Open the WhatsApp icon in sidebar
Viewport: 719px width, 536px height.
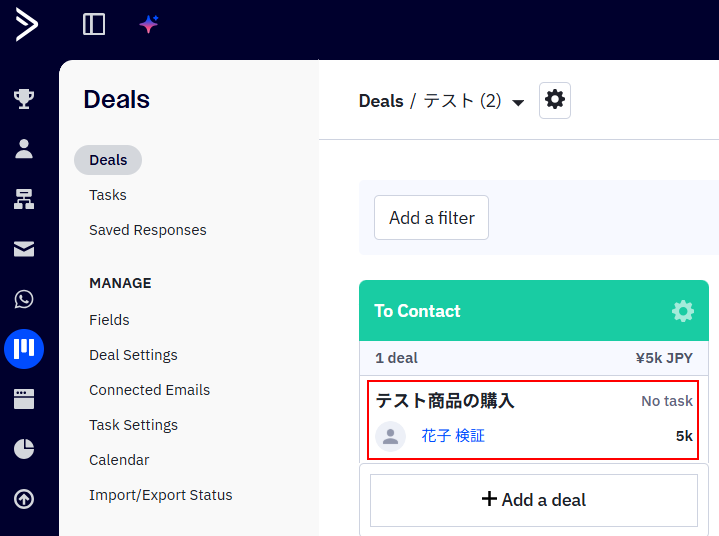tap(24, 299)
